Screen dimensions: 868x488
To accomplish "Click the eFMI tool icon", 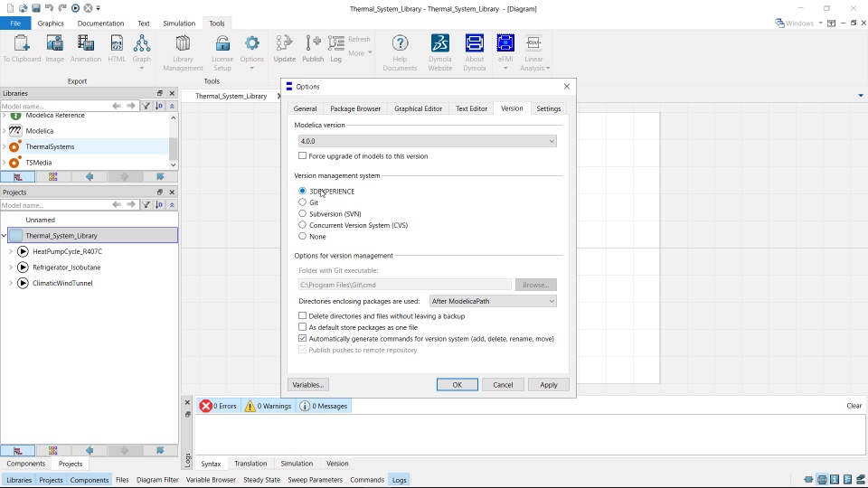I will (505, 43).
